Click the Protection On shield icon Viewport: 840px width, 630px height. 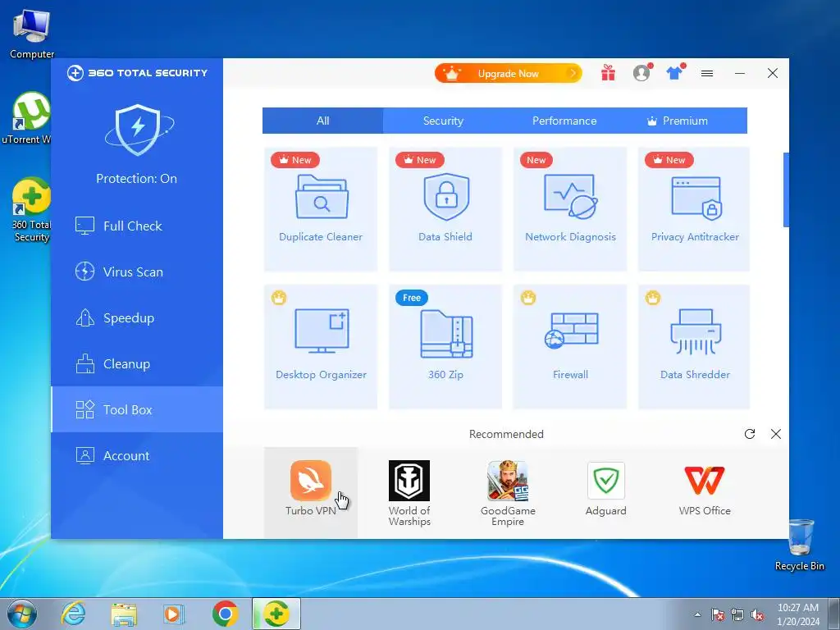pyautogui.click(x=138, y=130)
